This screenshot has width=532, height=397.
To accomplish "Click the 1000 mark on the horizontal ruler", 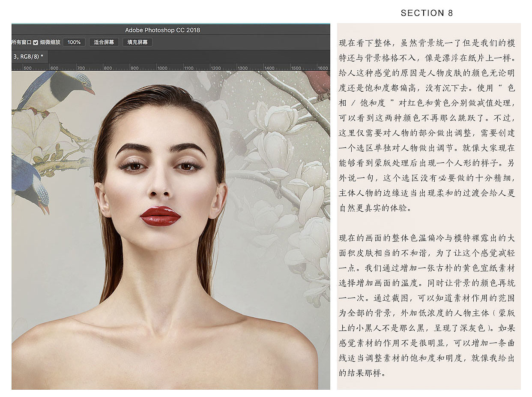I will pyautogui.click(x=162, y=68).
